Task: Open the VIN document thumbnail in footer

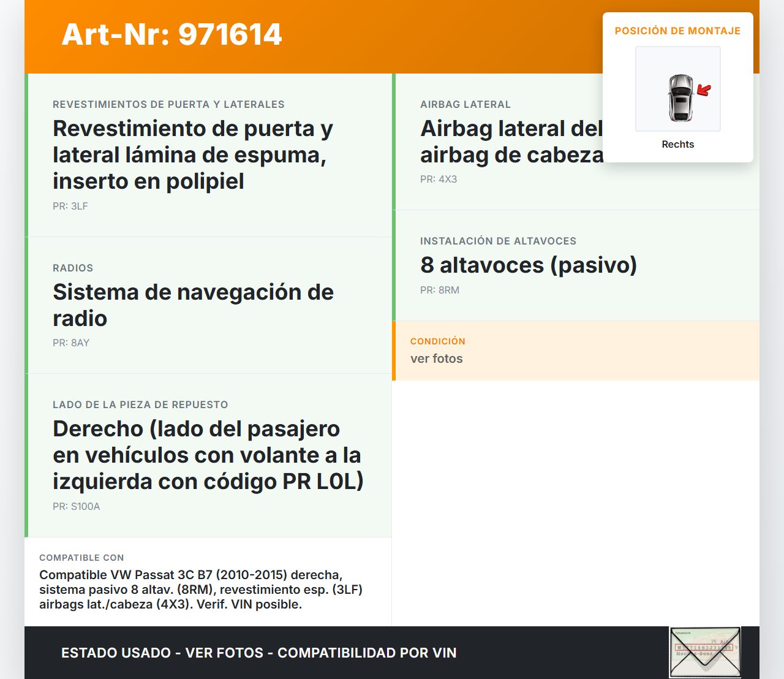Action: coord(705,652)
